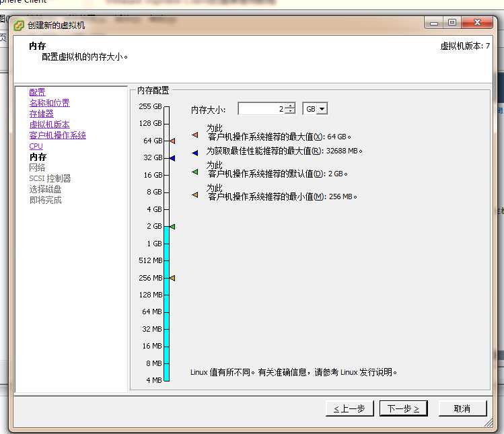Go back to the CPU step
Screen dimensions: 504x434
pos(36,146)
